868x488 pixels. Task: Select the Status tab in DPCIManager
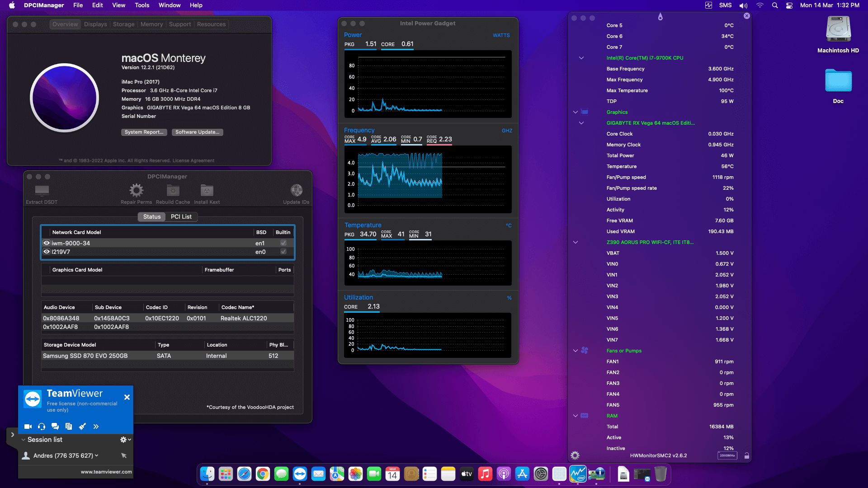click(152, 217)
